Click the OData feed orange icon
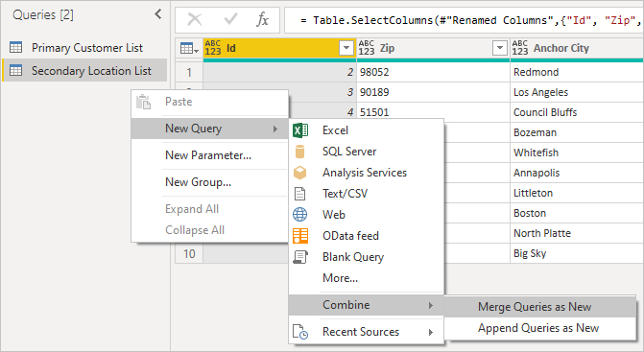Viewport: 644px width, 352px height. (x=300, y=236)
